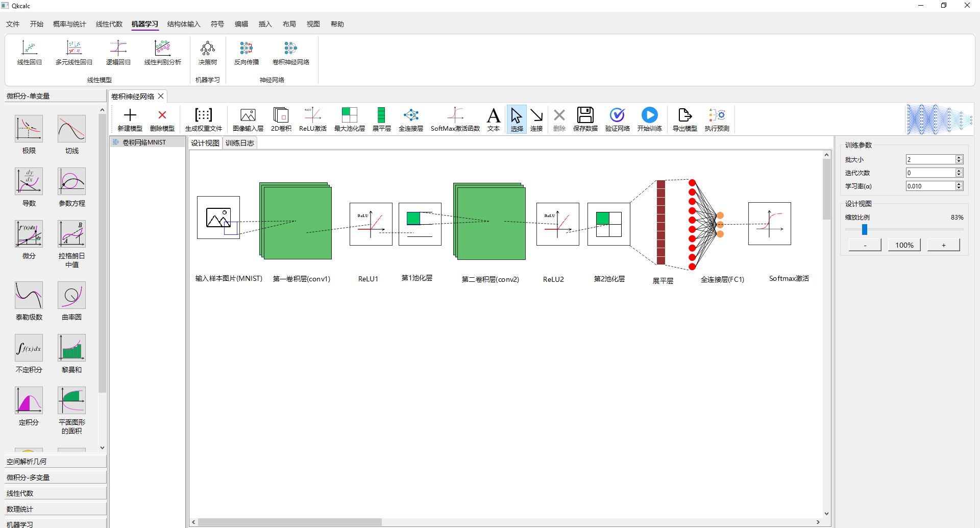Add a 最大池化层 from toolbar
This screenshot has height=528, width=980.
(349, 119)
